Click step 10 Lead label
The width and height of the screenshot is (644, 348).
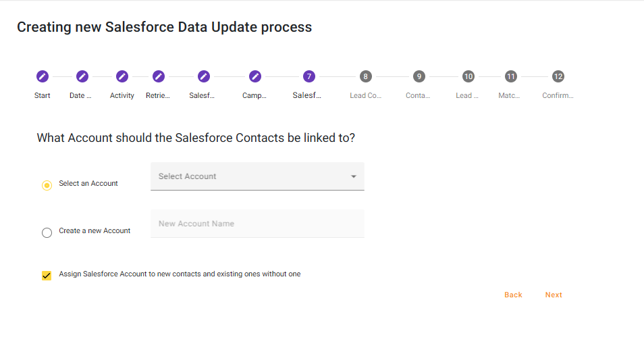tap(467, 96)
